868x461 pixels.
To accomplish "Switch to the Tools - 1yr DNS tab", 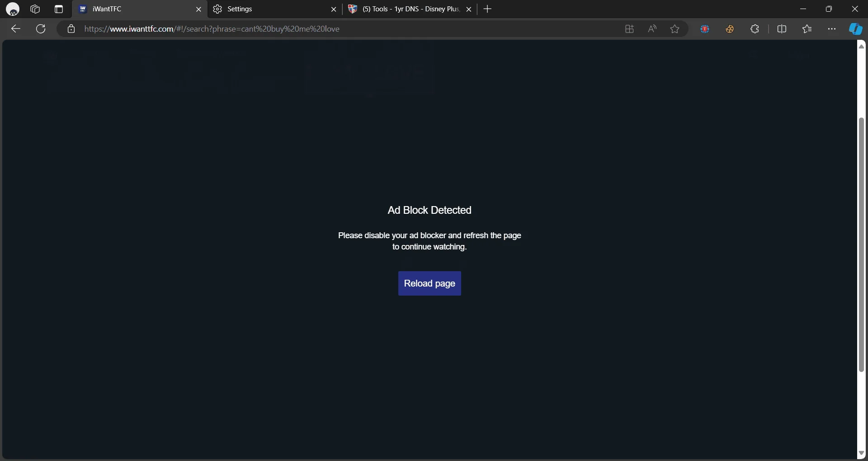I will (410, 9).
